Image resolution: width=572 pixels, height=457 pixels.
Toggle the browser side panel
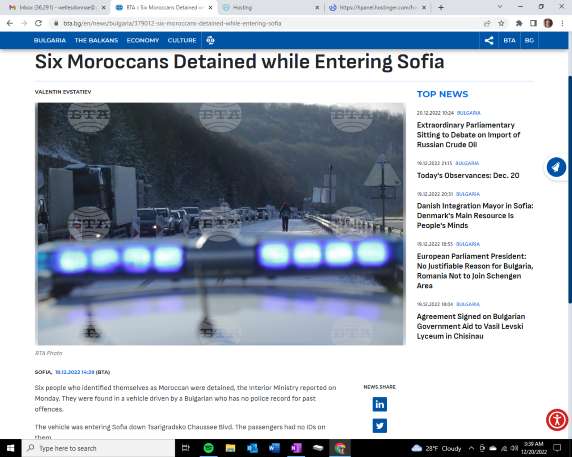533,23
